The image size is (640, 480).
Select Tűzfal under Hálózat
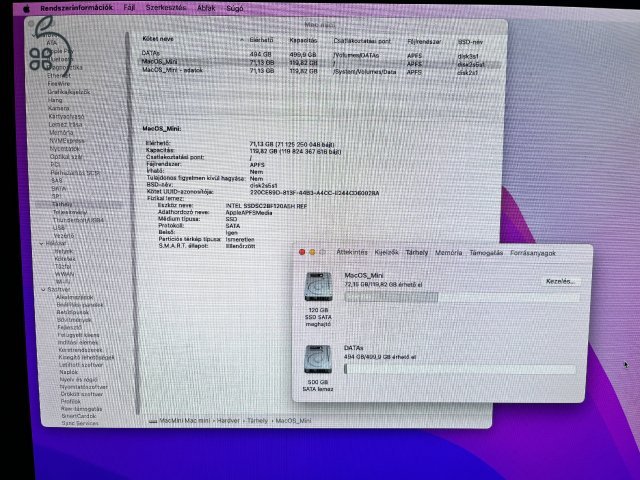63,267
